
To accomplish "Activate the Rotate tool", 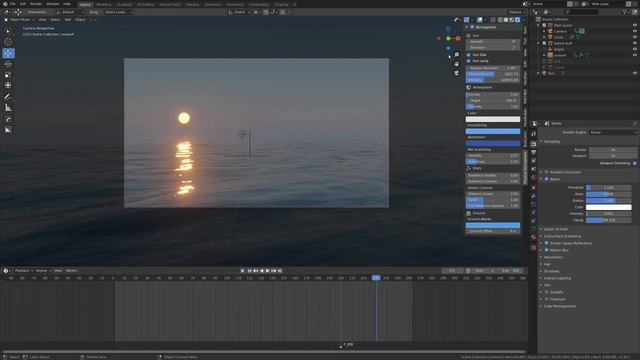I will tap(8, 64).
